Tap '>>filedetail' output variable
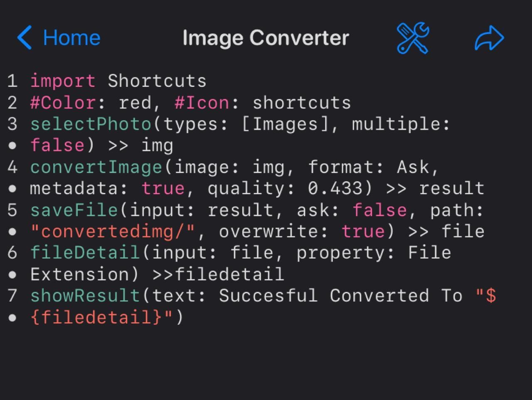 [x=218, y=274]
